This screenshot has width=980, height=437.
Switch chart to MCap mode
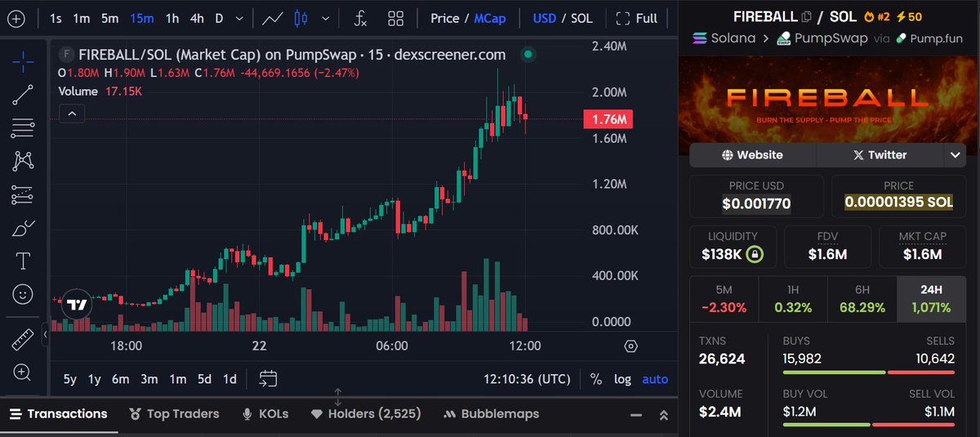click(x=490, y=18)
